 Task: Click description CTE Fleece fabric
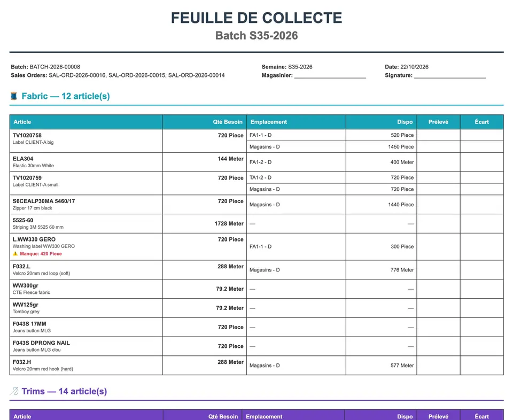tap(32, 292)
